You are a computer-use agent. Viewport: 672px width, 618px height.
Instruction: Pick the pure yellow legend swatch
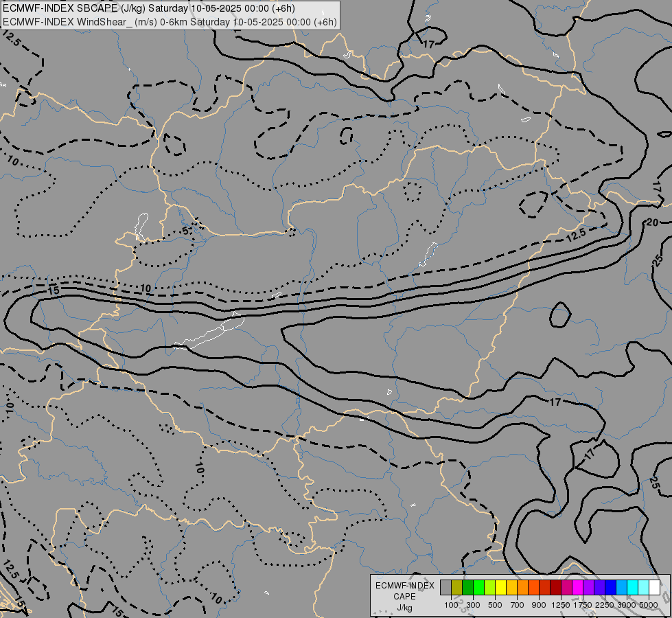click(500, 587)
